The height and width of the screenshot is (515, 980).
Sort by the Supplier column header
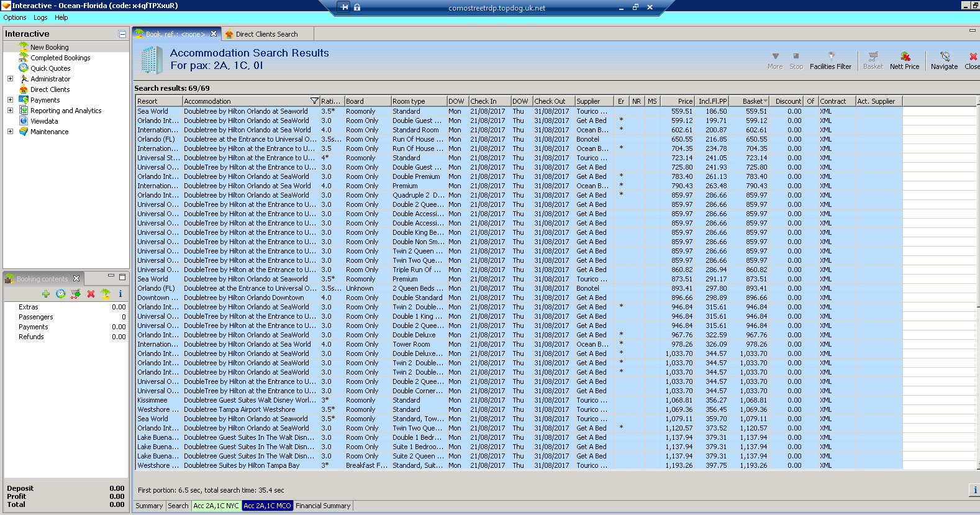point(593,101)
